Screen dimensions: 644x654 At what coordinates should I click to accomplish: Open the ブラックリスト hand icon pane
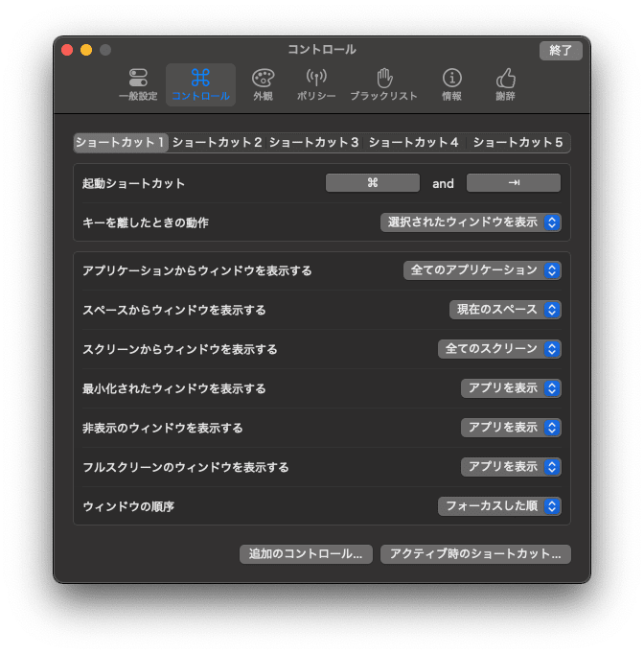coord(384,84)
